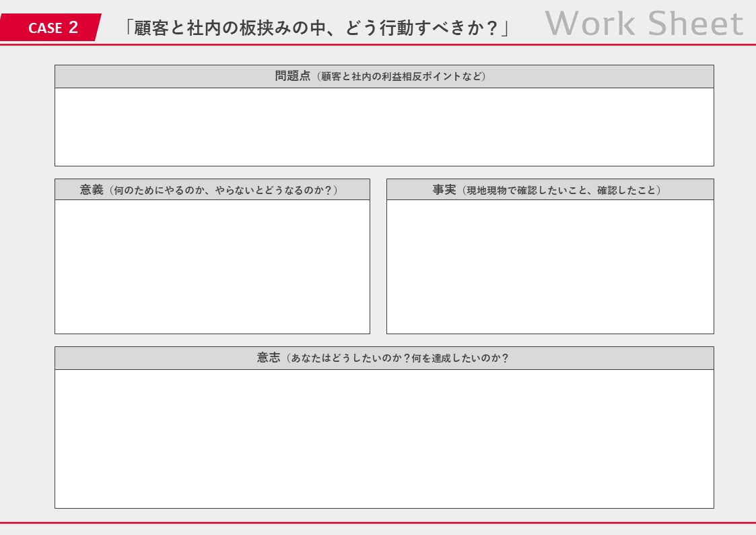Click the 意義 section header
The height and width of the screenshot is (535, 756).
212,189
